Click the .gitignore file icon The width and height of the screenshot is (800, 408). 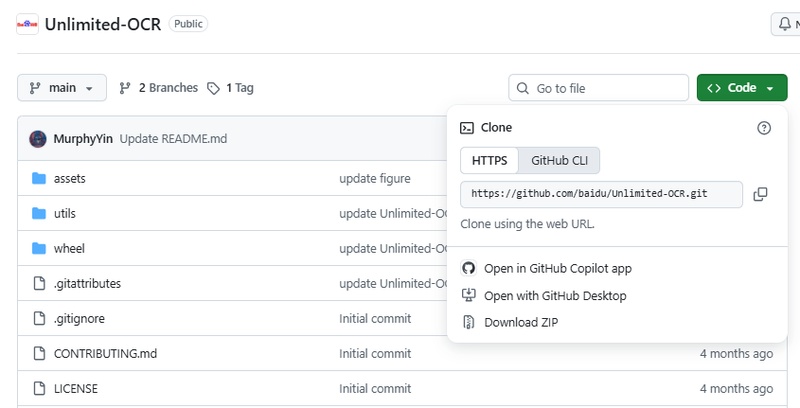click(39, 318)
